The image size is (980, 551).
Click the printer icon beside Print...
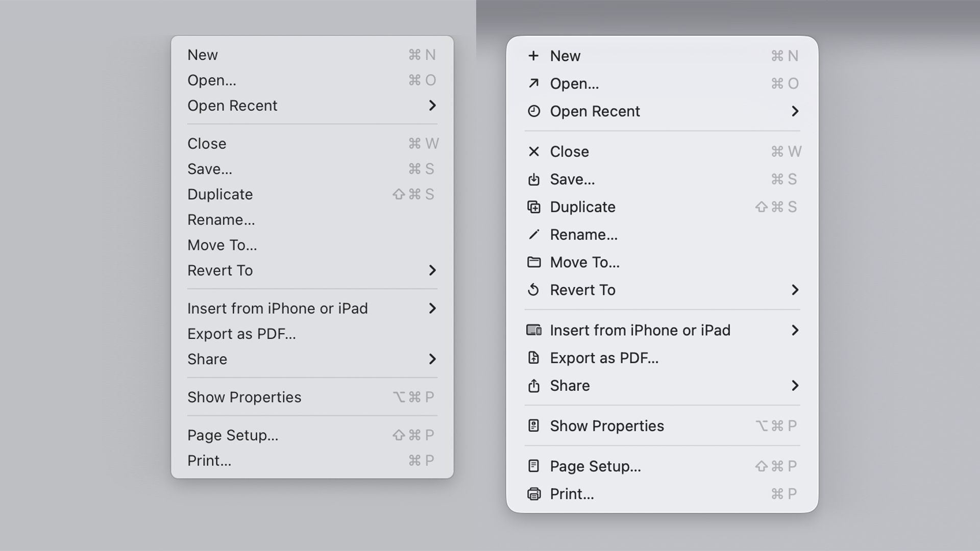point(534,493)
